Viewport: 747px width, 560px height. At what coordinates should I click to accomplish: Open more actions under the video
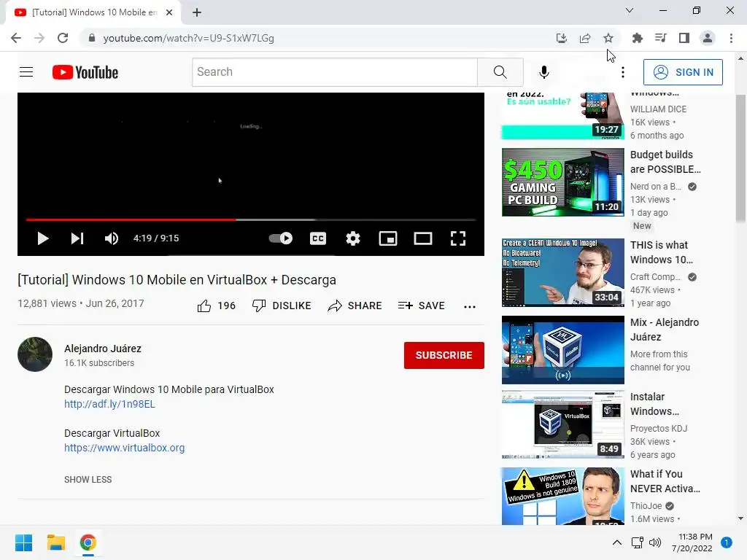pos(470,307)
